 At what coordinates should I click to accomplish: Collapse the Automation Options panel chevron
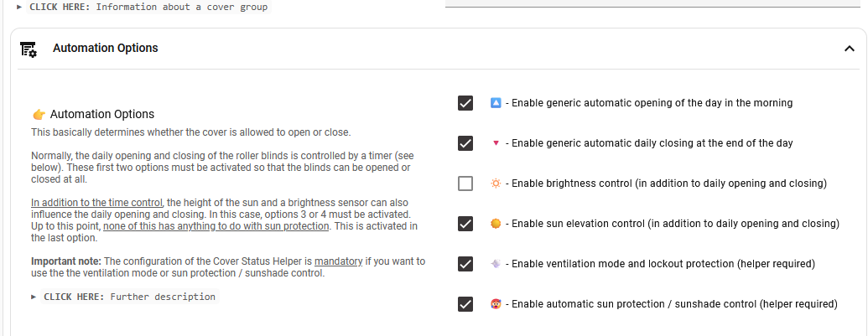(x=849, y=49)
